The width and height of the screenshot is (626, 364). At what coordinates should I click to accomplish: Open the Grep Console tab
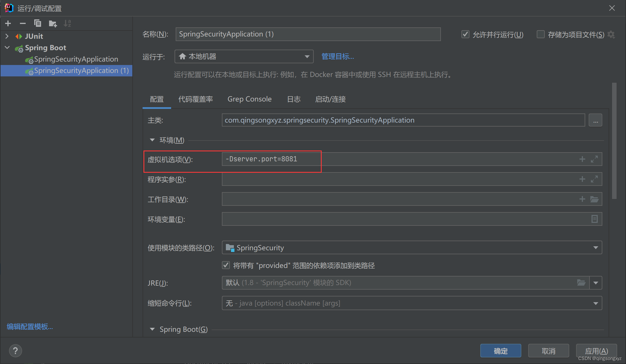click(x=250, y=99)
